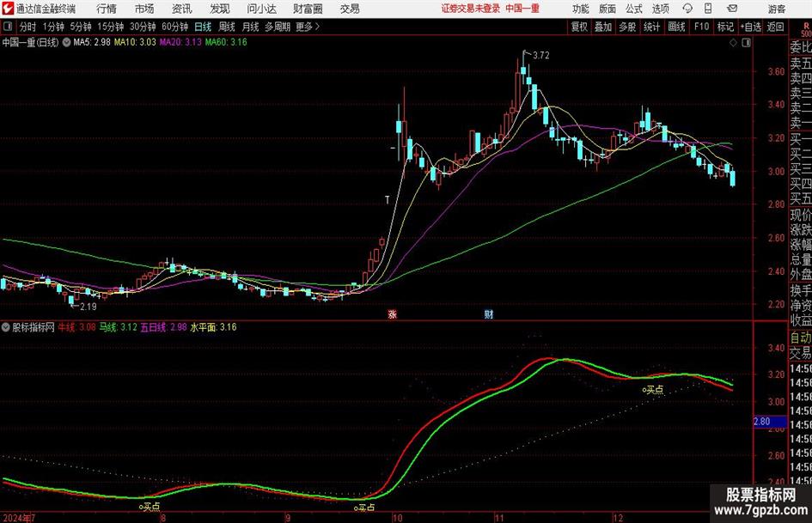Select the 日线 daily period tab
Image resolution: width=812 pixels, height=523 pixels.
(203, 27)
